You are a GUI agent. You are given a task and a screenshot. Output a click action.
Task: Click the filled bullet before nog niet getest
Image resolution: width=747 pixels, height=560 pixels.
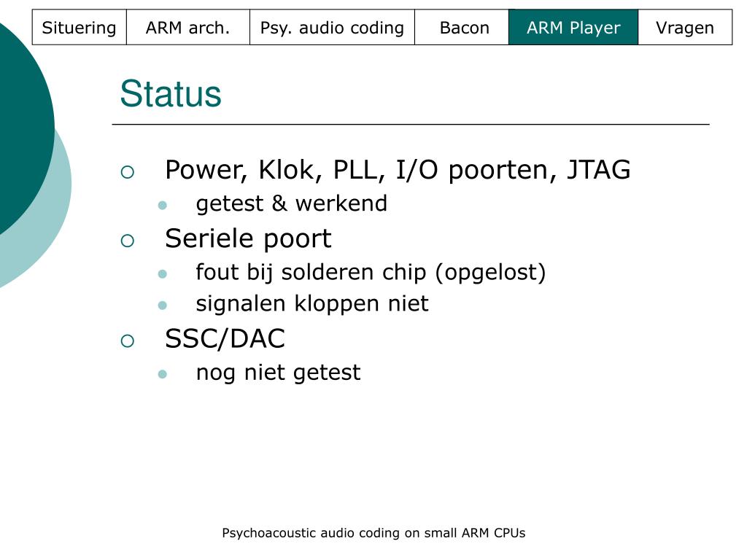(163, 374)
